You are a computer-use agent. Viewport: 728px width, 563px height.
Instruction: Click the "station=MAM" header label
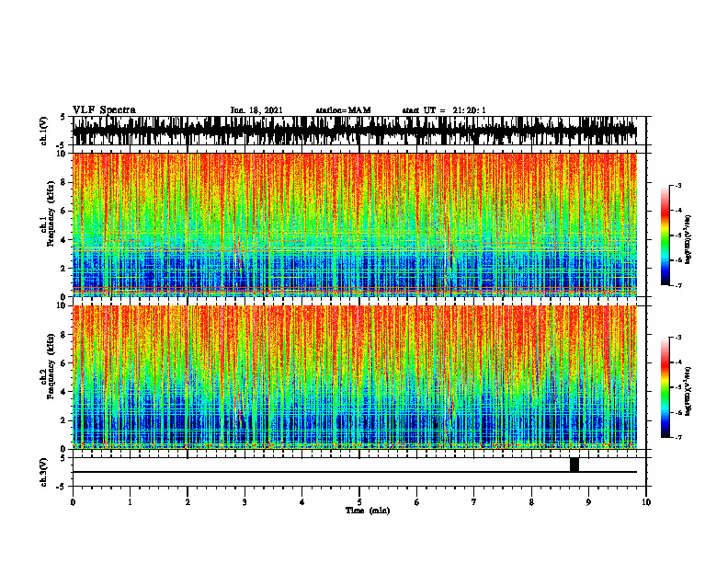[x=343, y=110]
